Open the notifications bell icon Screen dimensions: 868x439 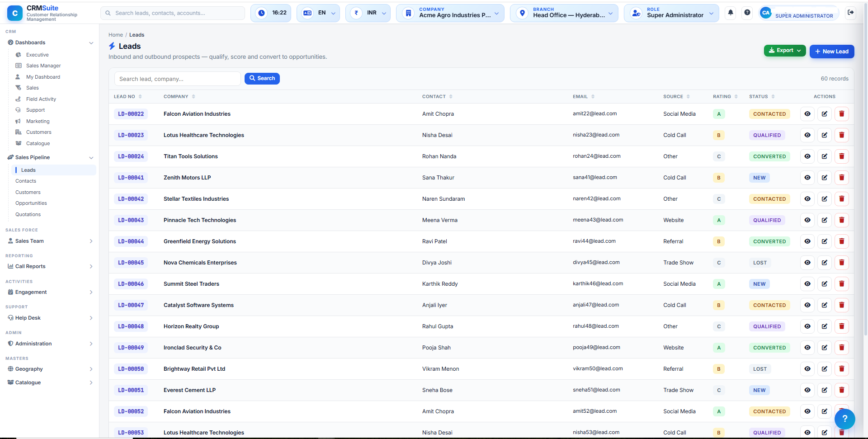tap(731, 13)
